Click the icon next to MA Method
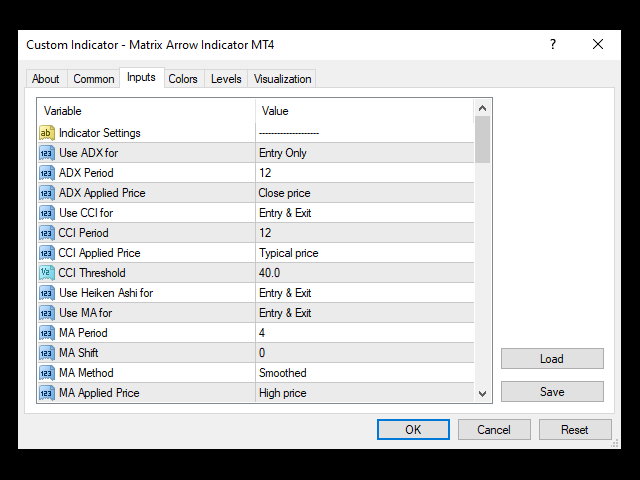The image size is (640, 480). tap(47, 373)
